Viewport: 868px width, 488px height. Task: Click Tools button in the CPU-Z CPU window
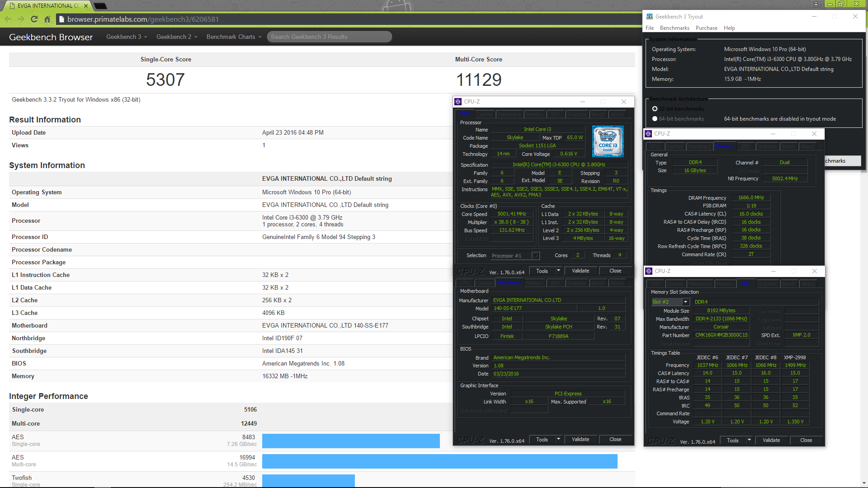coord(542,271)
